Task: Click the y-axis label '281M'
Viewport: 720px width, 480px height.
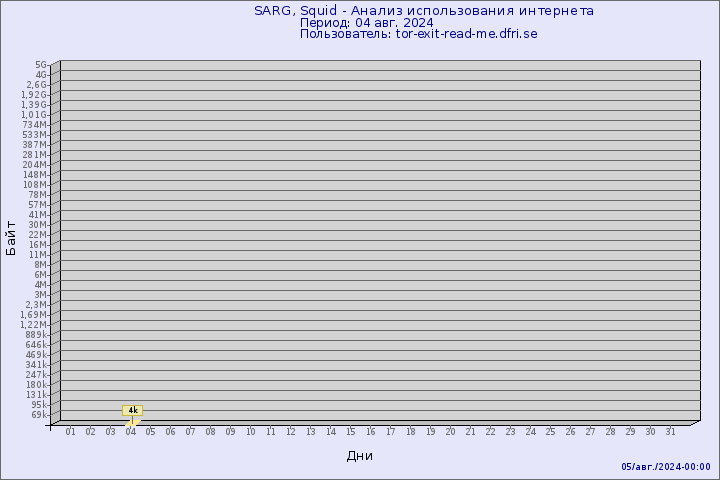Action: (x=35, y=155)
